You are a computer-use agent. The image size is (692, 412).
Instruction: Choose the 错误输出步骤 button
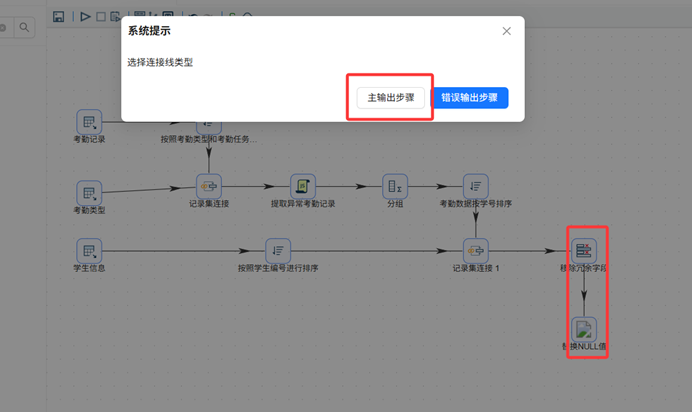click(x=470, y=97)
